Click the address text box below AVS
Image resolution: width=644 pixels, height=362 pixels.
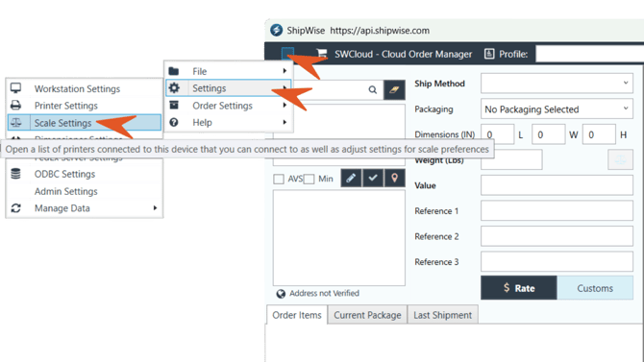tap(339, 237)
